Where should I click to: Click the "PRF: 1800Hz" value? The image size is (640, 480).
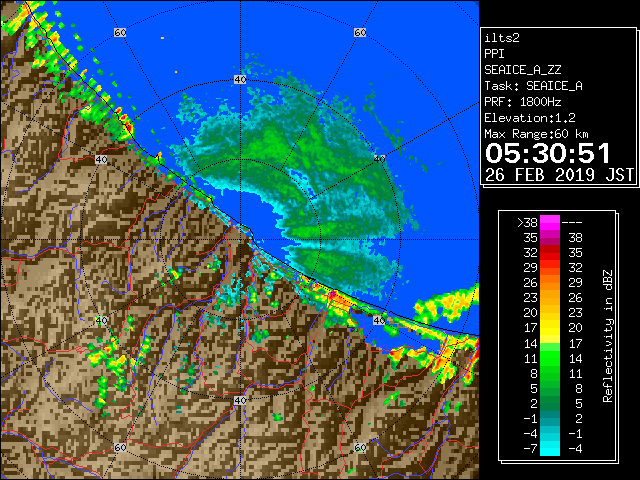point(522,102)
